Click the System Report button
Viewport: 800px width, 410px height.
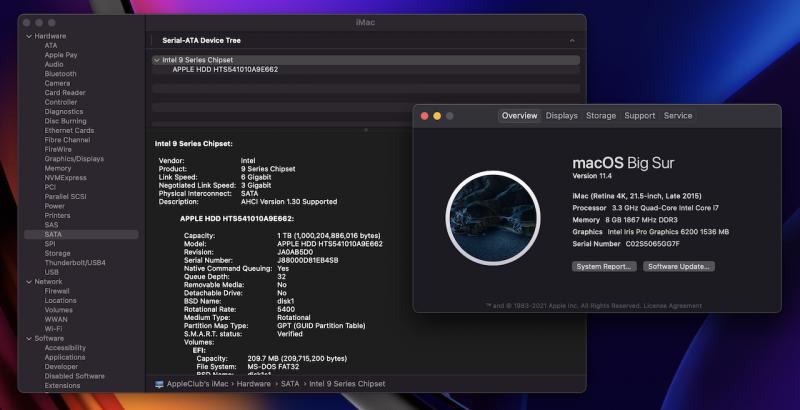coord(604,267)
